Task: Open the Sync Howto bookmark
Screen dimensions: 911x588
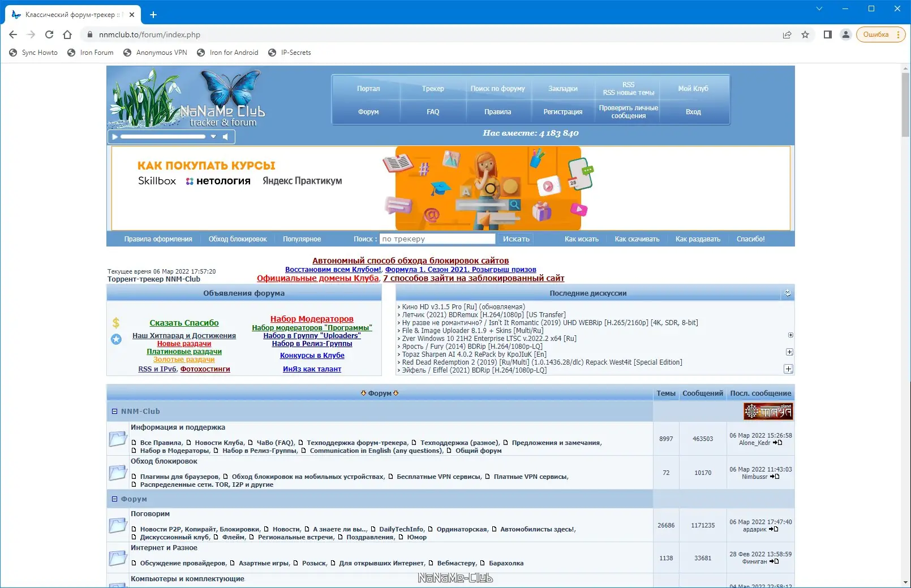Action: [x=33, y=53]
